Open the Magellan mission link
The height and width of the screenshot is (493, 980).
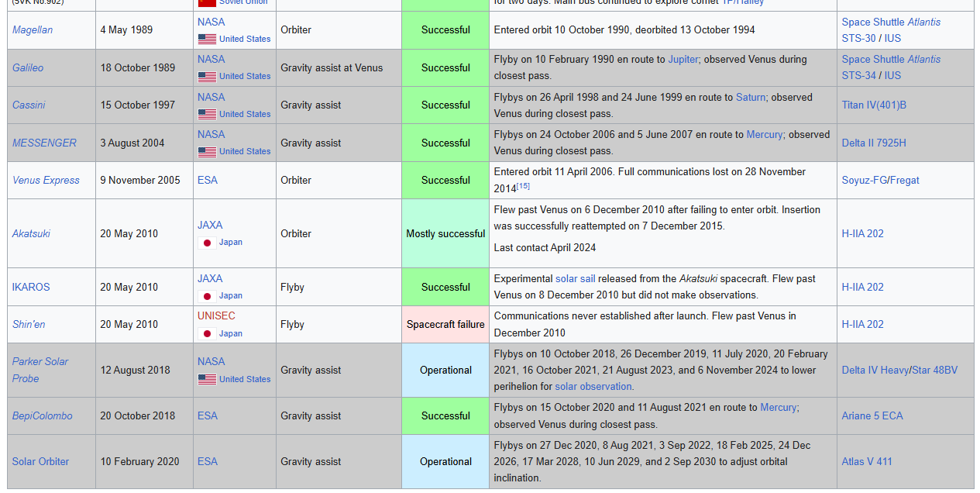[x=33, y=29]
